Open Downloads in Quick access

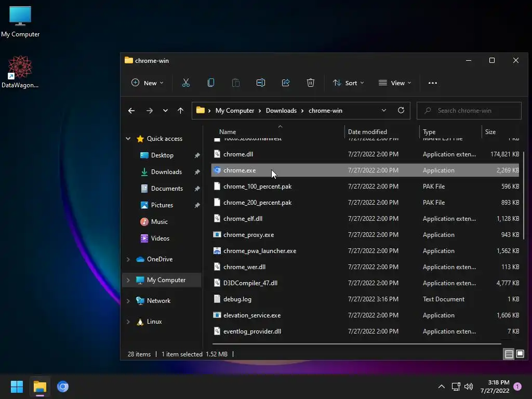(x=166, y=172)
